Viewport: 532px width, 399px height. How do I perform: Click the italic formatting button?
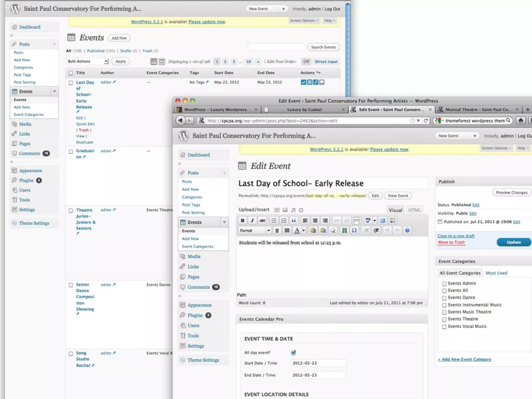(x=252, y=221)
